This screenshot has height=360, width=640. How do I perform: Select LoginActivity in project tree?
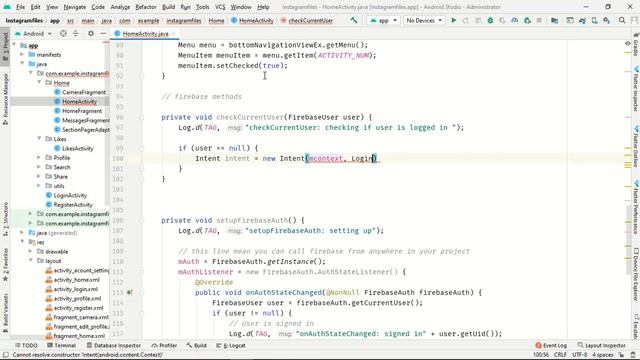(x=70, y=195)
